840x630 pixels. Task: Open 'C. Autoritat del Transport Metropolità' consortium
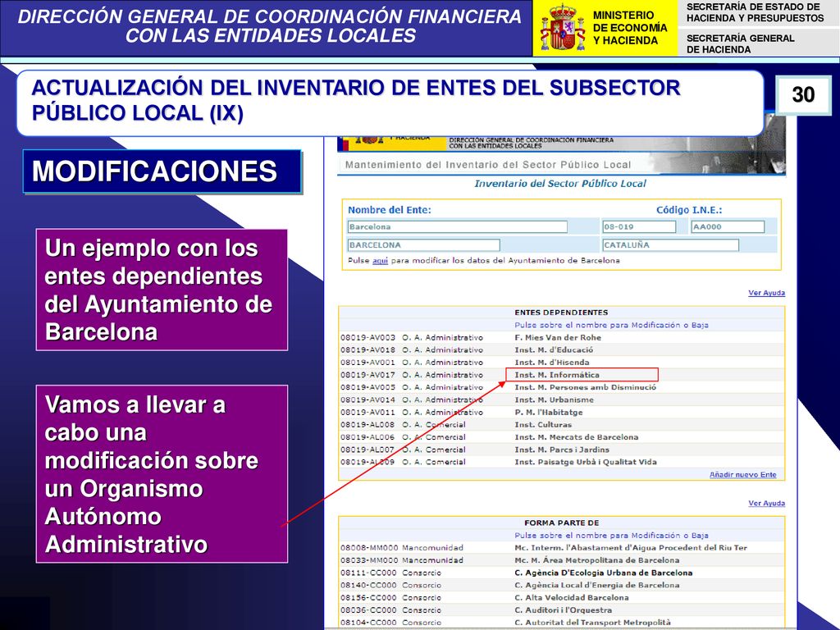click(x=592, y=623)
